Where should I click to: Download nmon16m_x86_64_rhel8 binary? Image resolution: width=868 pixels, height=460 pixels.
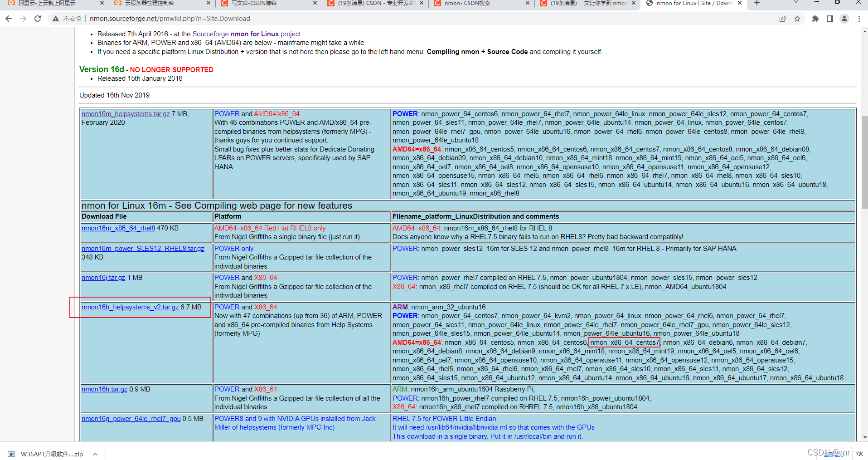[118, 228]
